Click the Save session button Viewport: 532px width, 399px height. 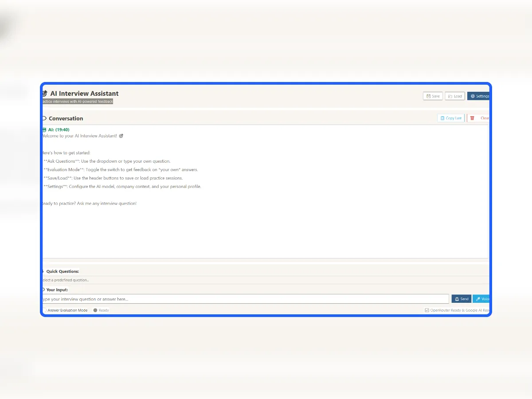point(433,96)
